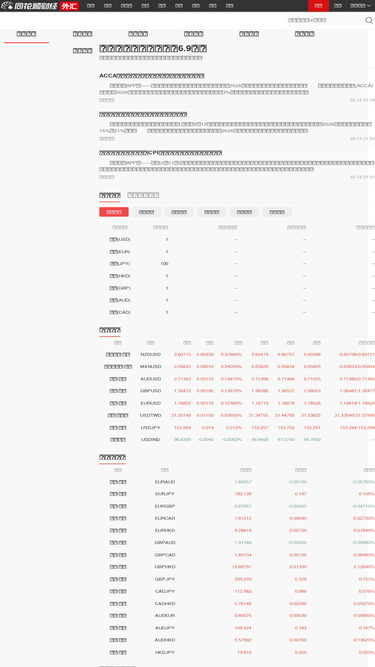Expand the dropdown chevron in top-right header
The width and height of the screenshot is (375, 667).
pos(369,6)
